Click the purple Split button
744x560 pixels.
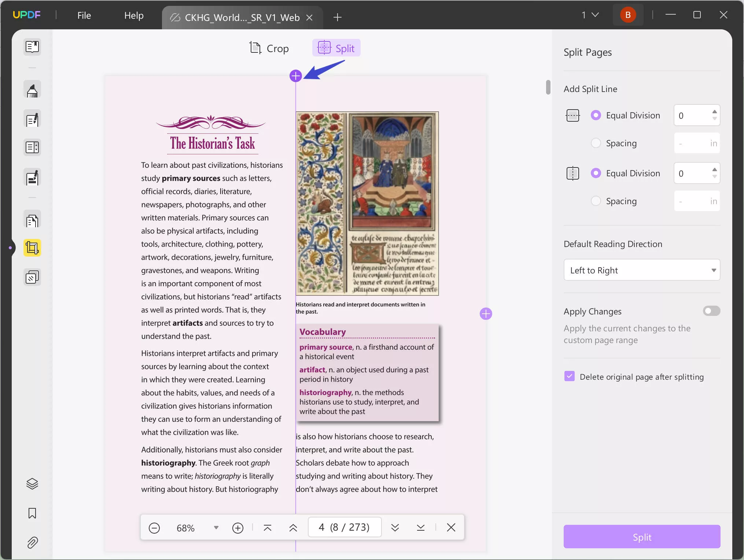642,537
